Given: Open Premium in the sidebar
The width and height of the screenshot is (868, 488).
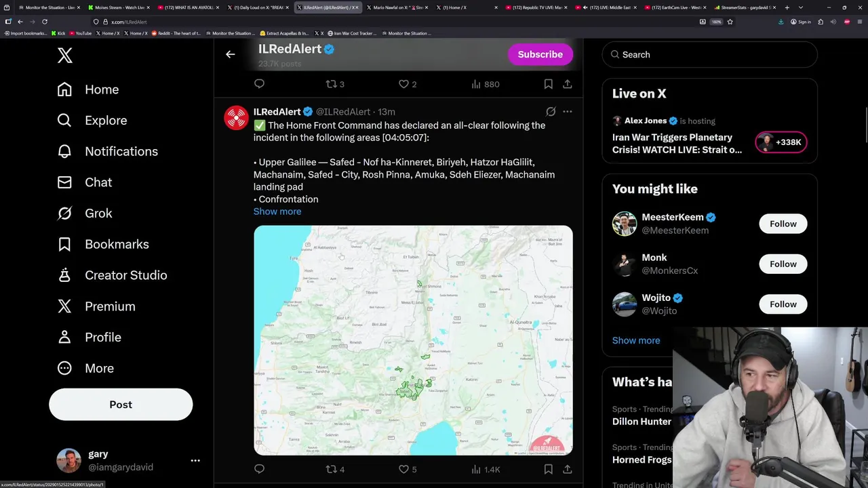Looking at the screenshot, I should (x=96, y=306).
